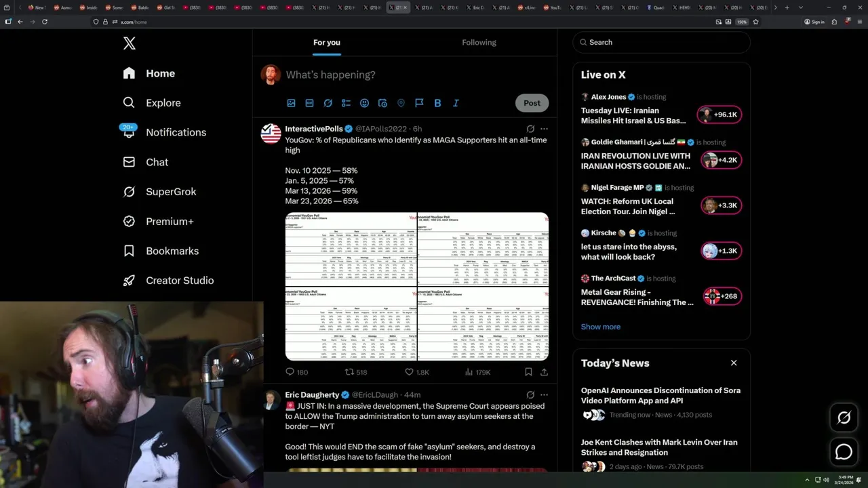Open the Joe Kent Mark Levin news story

click(x=661, y=454)
